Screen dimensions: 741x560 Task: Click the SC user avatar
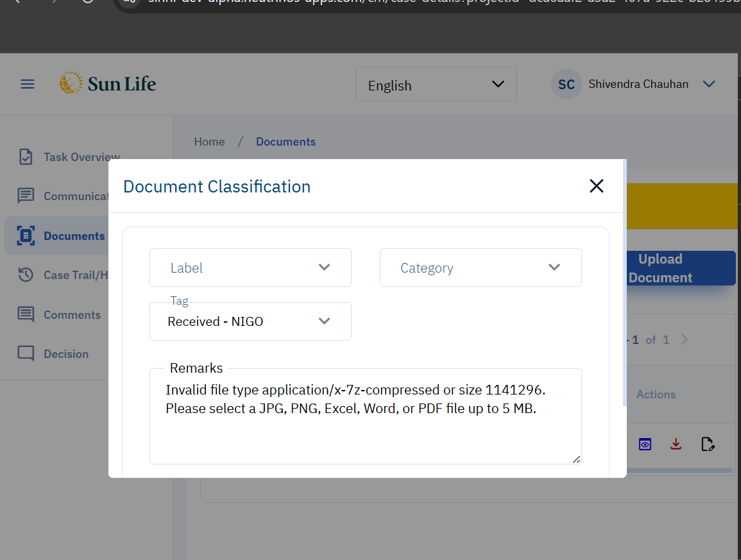(566, 84)
